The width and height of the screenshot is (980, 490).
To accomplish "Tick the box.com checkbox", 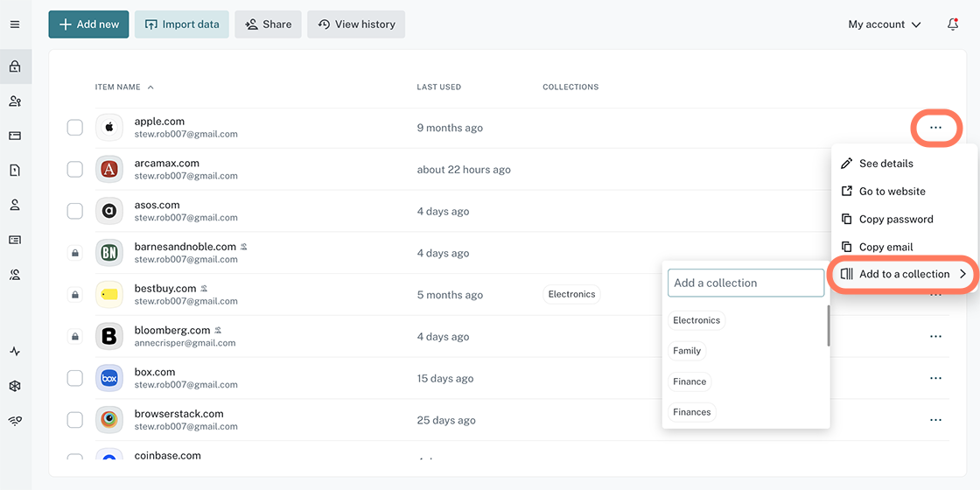I will (75, 378).
